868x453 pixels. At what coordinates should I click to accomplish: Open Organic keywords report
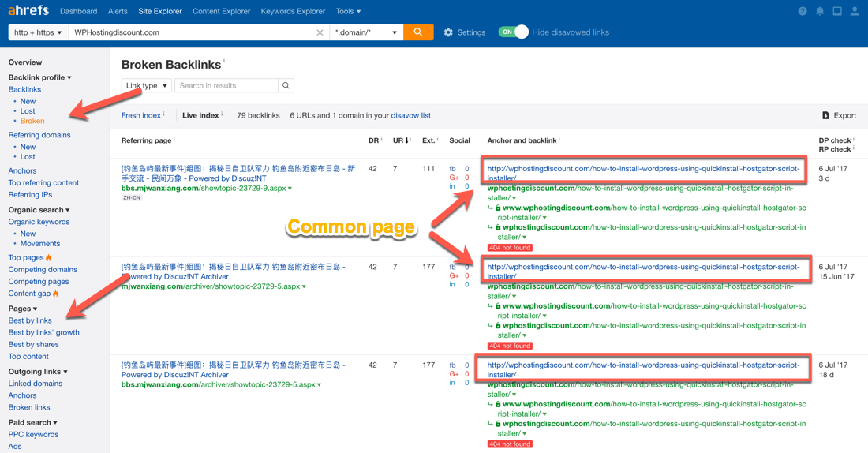(39, 222)
